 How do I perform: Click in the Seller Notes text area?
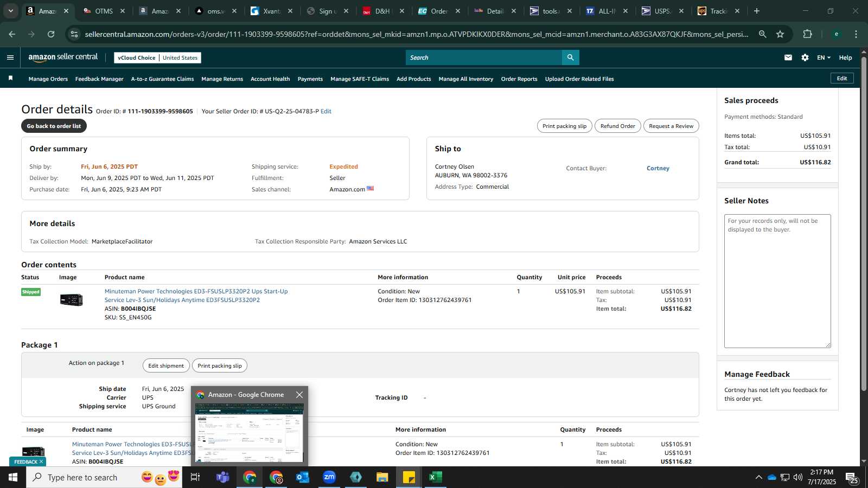point(777,281)
